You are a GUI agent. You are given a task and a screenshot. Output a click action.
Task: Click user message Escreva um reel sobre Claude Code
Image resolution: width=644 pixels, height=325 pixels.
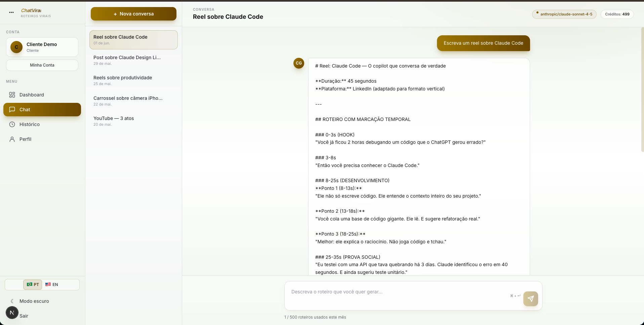[483, 43]
